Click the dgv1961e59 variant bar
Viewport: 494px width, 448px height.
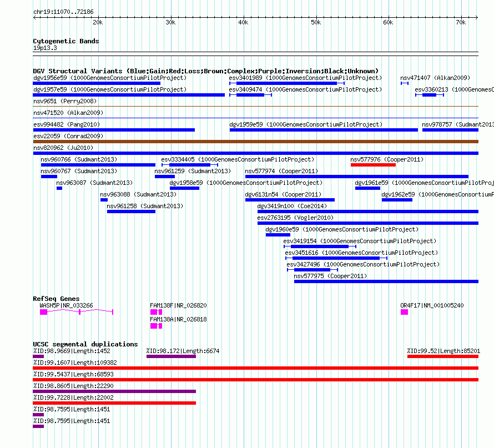coord(367,188)
